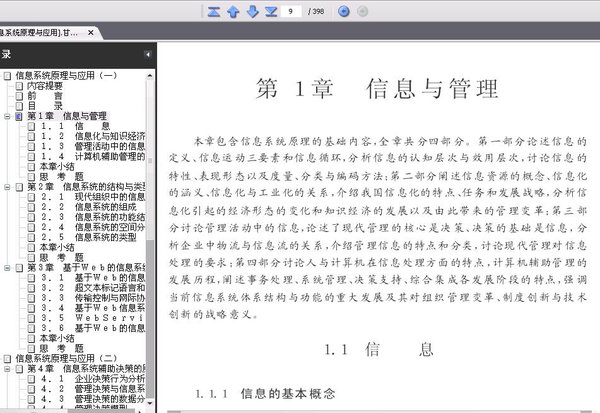Open bookmark 内容提要
Screen dimensions: 600x413
tap(44, 86)
